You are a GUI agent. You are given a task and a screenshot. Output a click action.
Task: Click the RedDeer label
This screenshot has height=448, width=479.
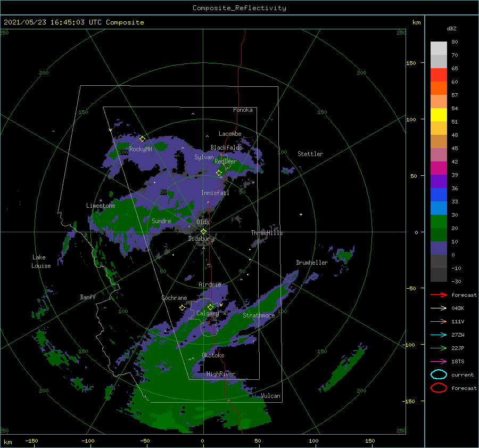coord(226,161)
